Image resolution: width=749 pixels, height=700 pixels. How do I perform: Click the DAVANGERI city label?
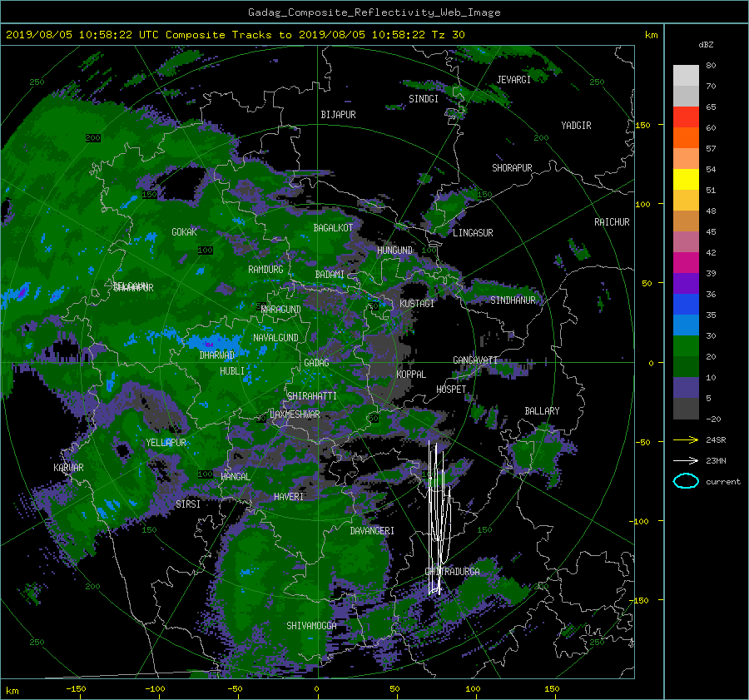pos(372,531)
